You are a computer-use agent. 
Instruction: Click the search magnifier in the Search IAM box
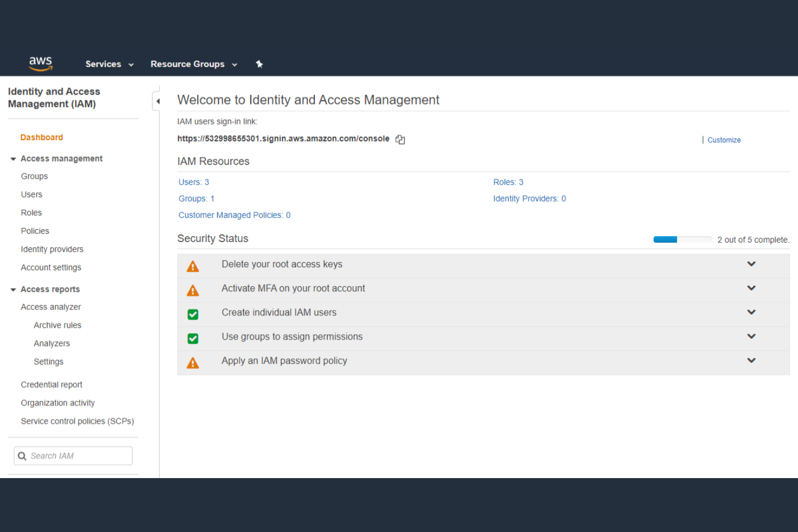click(22, 455)
